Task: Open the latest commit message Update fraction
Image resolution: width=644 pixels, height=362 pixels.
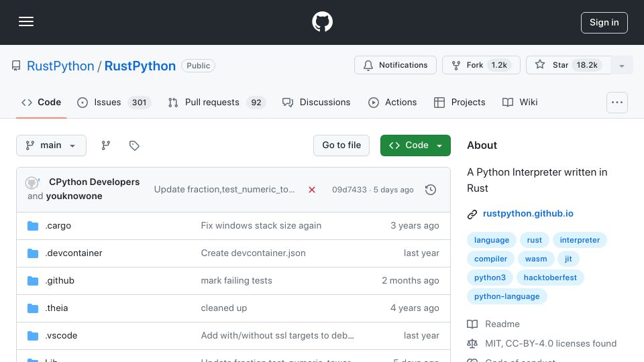Action: tap(224, 189)
